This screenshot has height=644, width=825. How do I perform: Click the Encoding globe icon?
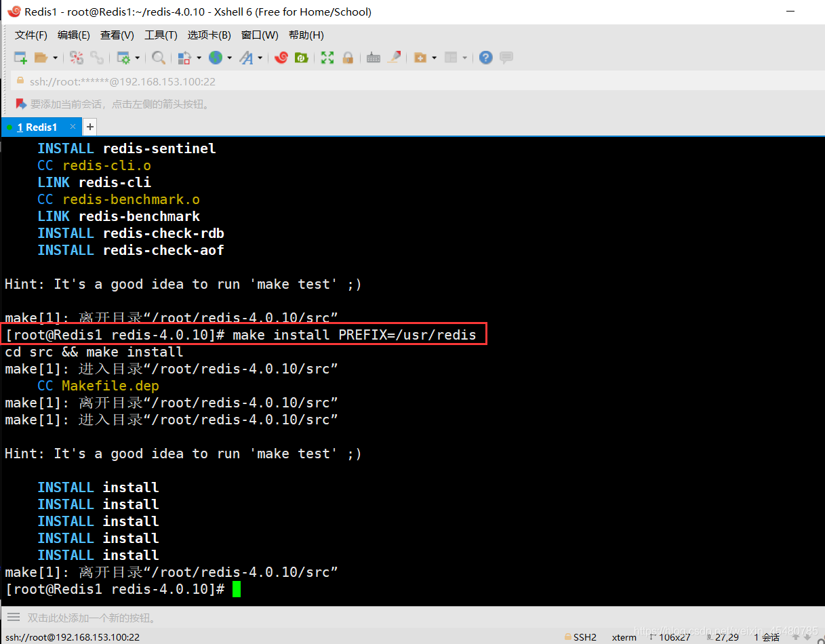point(216,58)
